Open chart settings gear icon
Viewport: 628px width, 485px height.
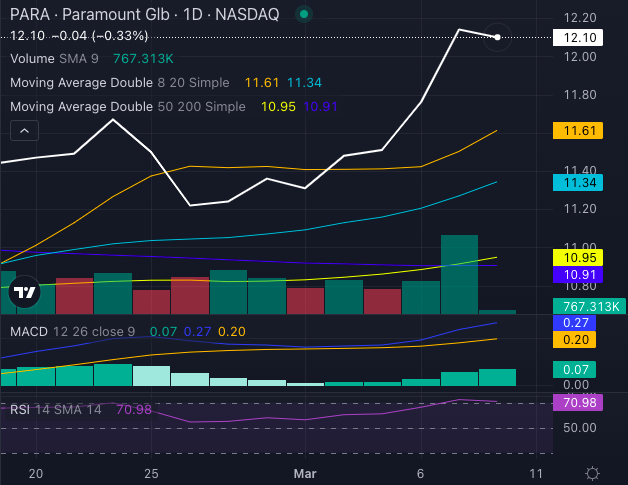click(593, 473)
